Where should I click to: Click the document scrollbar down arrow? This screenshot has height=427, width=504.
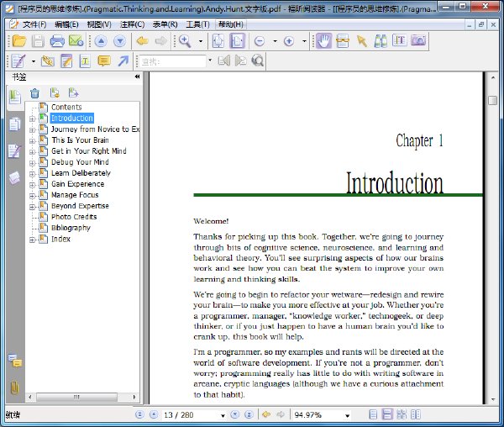pos(493,399)
